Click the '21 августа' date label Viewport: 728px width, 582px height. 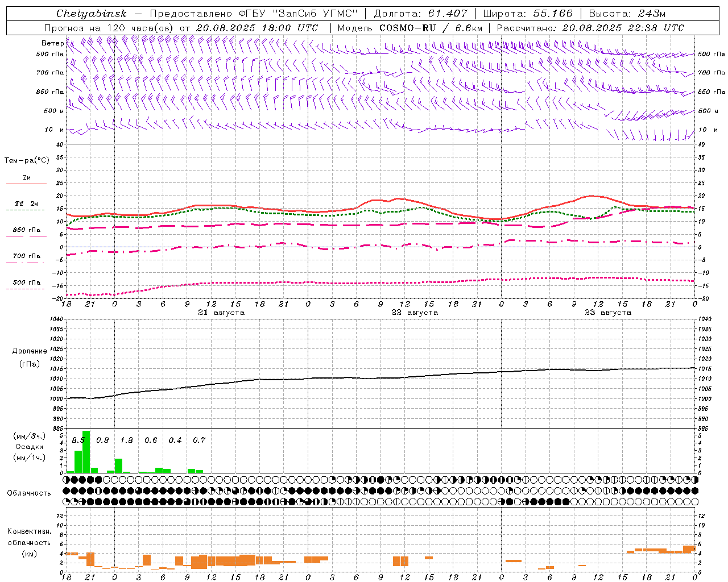coord(221,313)
